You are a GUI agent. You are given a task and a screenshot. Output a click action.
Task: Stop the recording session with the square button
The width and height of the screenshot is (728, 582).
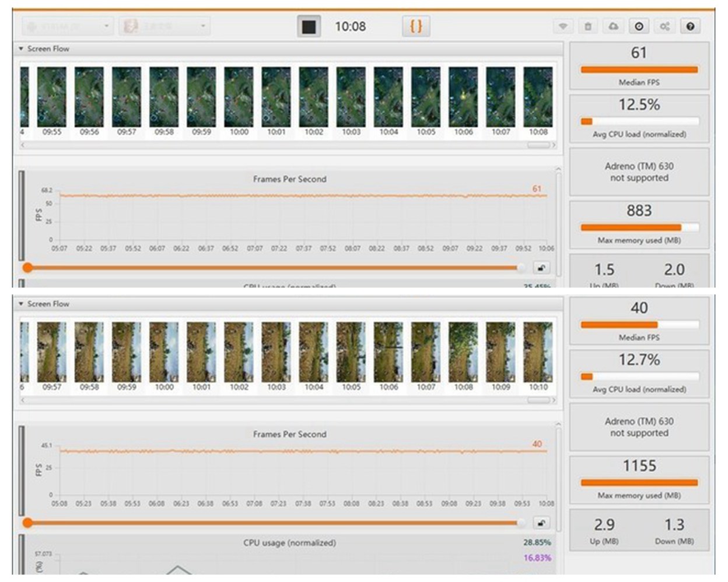pos(309,26)
